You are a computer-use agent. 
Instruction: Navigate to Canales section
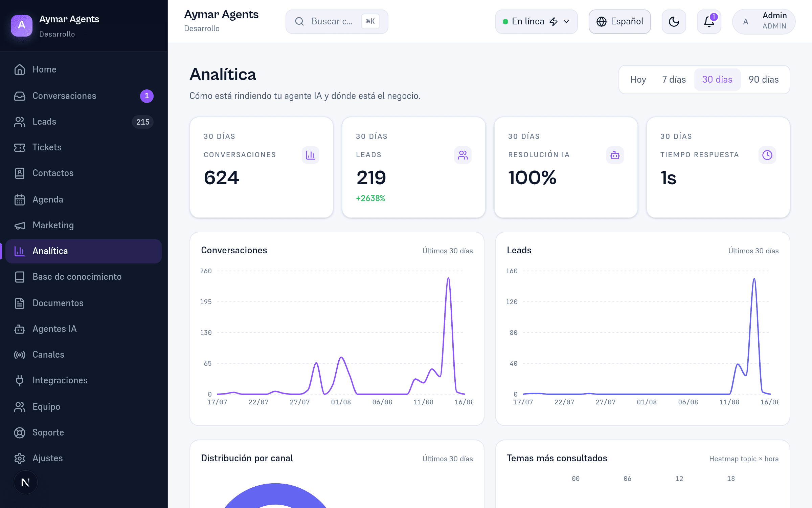[84, 355]
